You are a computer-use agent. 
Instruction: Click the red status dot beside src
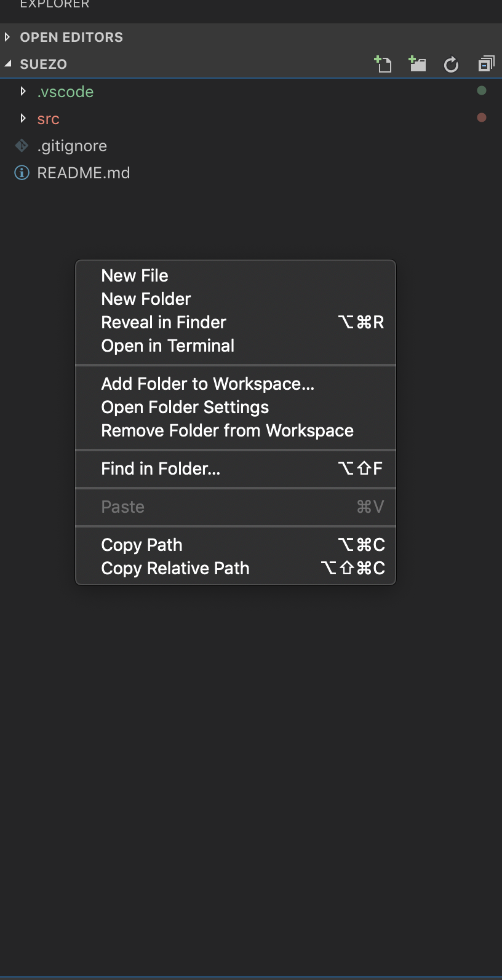point(482,117)
